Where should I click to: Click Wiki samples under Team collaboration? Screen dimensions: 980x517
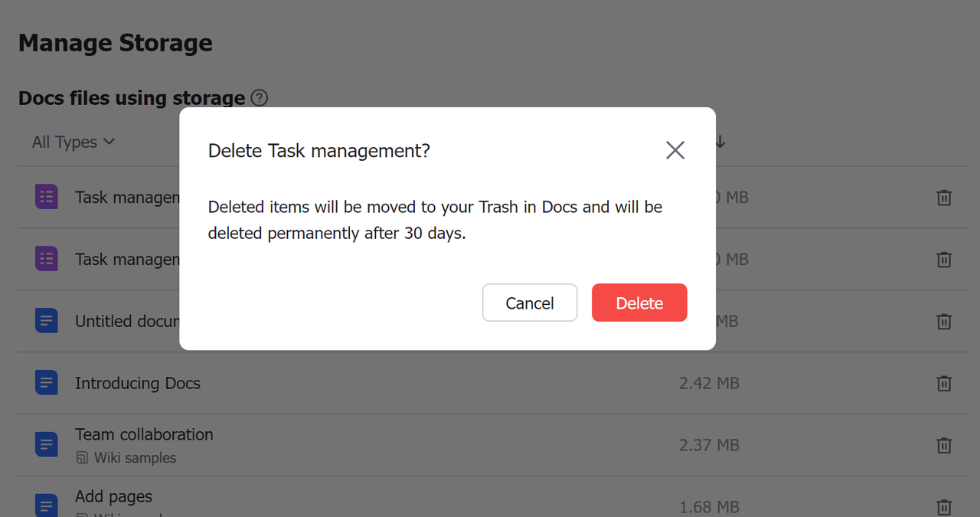(x=135, y=458)
